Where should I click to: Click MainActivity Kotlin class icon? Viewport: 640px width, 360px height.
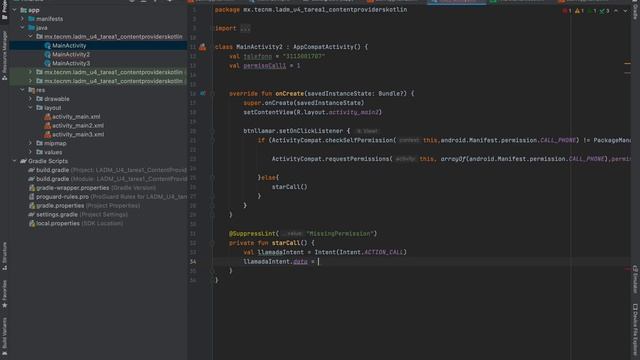[47, 46]
